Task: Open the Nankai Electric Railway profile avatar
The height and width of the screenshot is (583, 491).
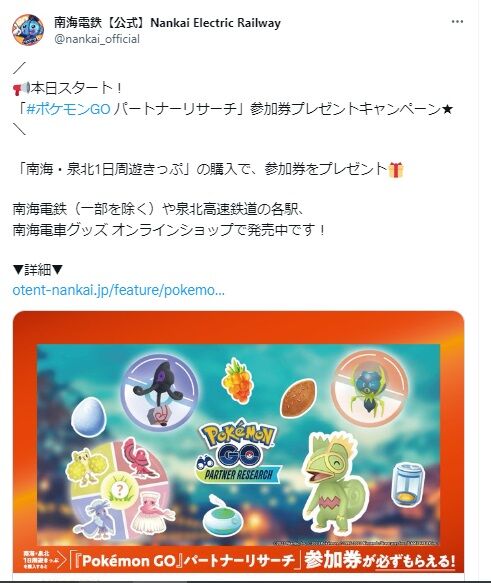Action: click(28, 30)
